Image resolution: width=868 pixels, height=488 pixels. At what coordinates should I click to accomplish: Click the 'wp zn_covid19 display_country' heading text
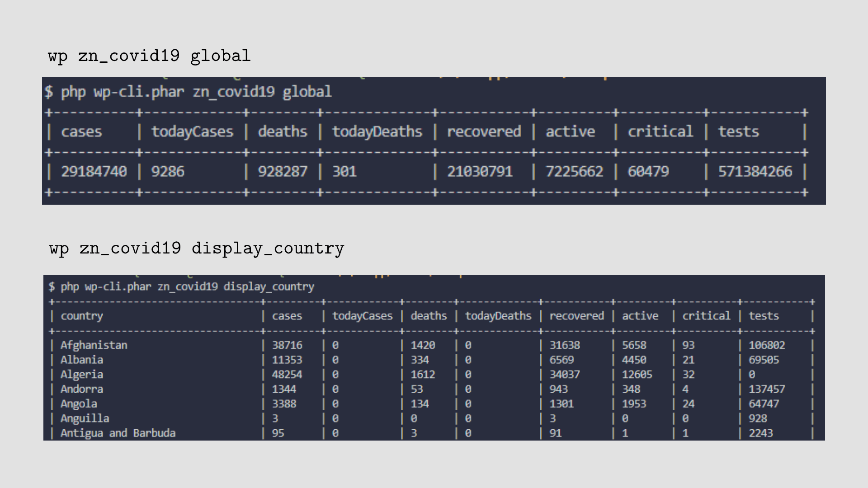pos(197,249)
